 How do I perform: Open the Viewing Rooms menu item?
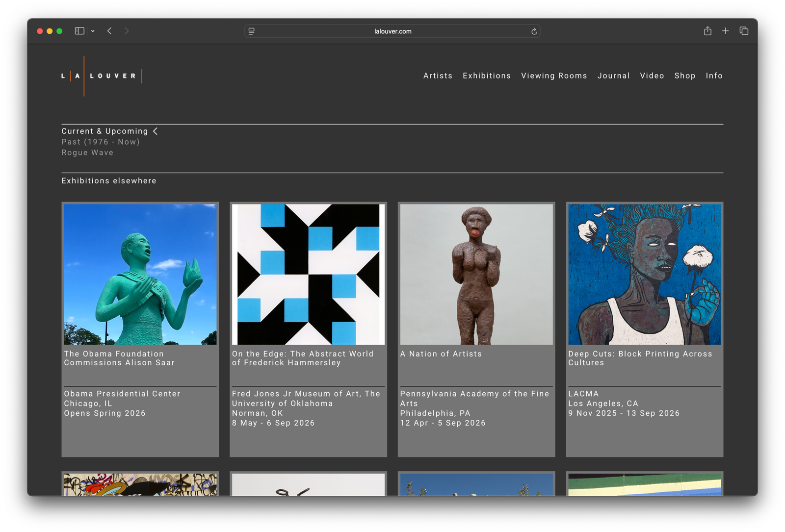554,76
